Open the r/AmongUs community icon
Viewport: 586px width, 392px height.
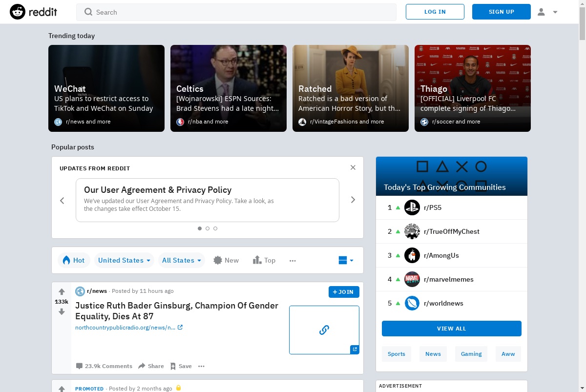[412, 255]
